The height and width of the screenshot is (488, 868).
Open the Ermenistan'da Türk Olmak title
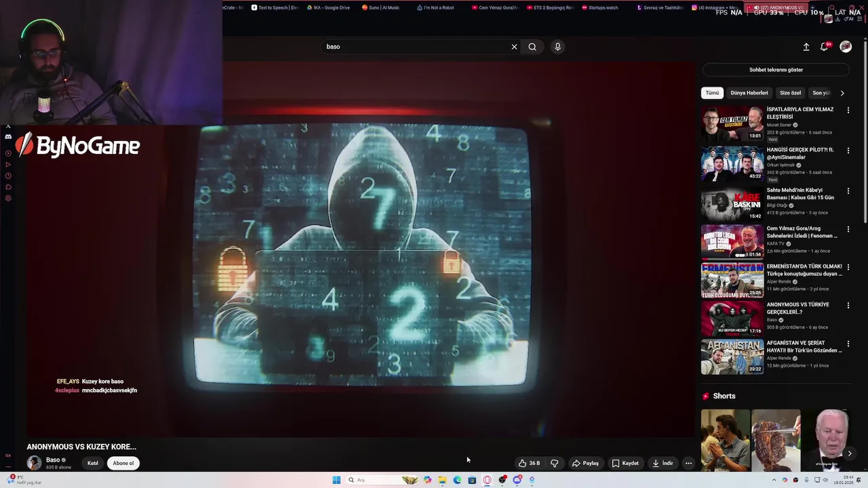click(804, 270)
